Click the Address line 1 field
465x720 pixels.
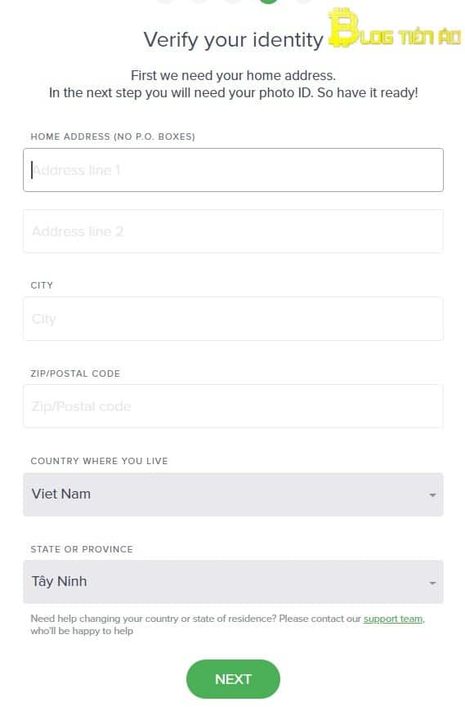point(233,170)
